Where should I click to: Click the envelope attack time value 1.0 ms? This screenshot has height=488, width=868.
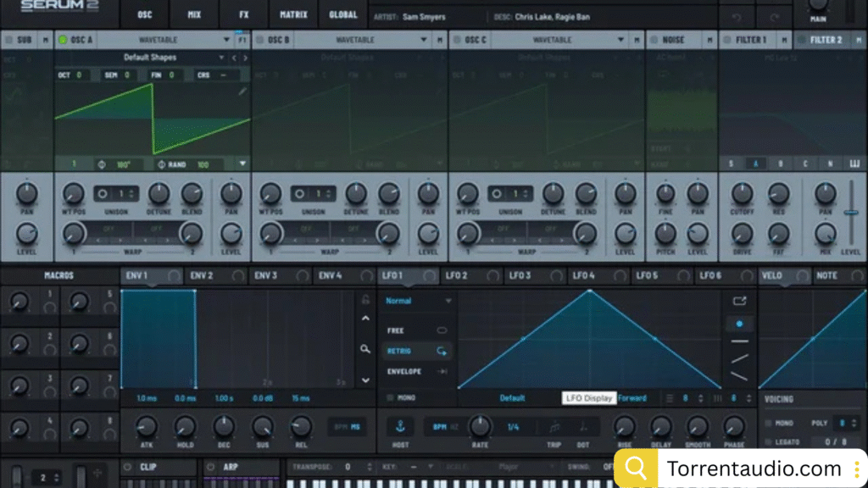[146, 397]
